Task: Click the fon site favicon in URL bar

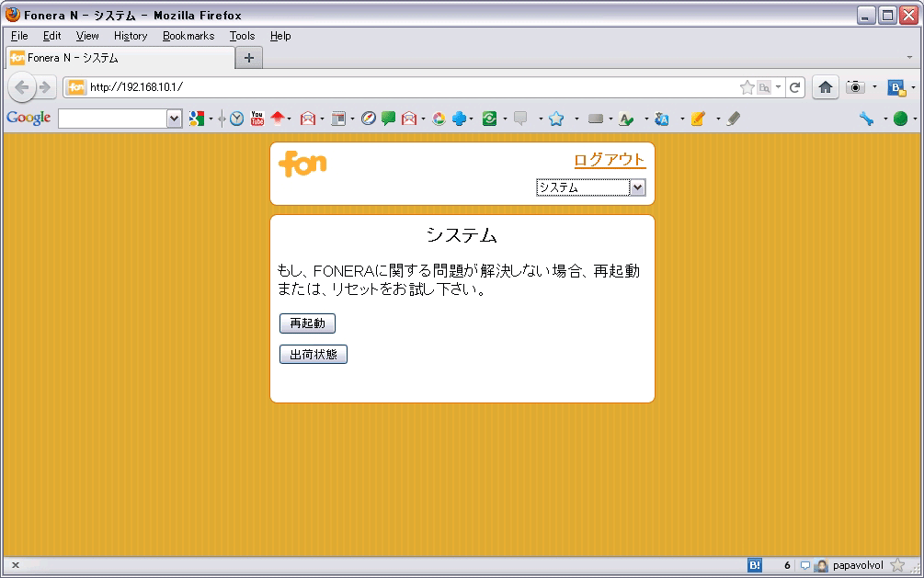Action: click(76, 87)
